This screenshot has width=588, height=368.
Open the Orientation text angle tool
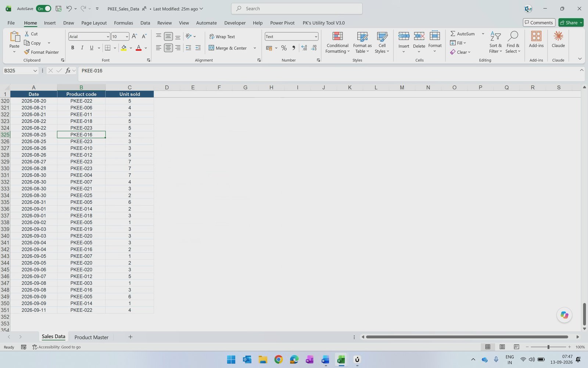pyautogui.click(x=189, y=36)
